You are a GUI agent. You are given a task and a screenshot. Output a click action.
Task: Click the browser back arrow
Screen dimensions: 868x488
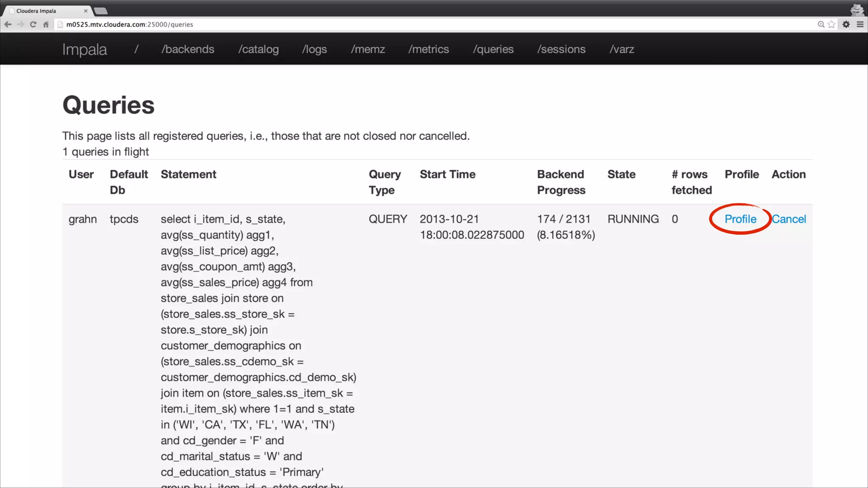point(8,25)
